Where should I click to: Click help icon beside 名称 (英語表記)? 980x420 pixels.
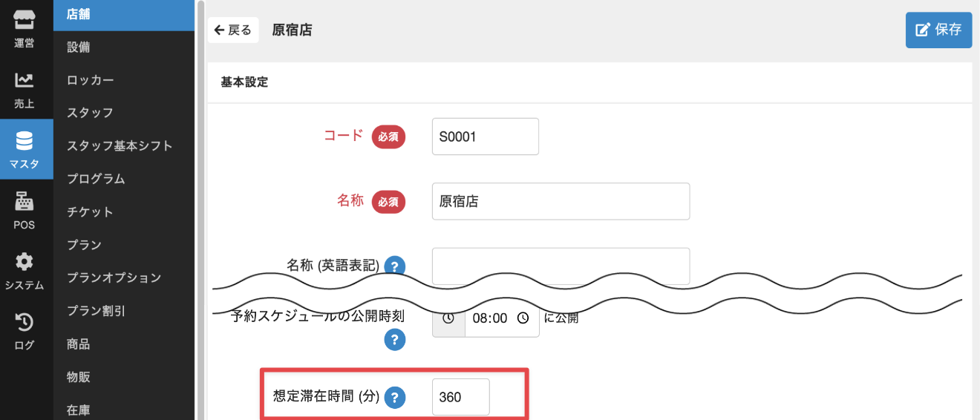coord(394,266)
